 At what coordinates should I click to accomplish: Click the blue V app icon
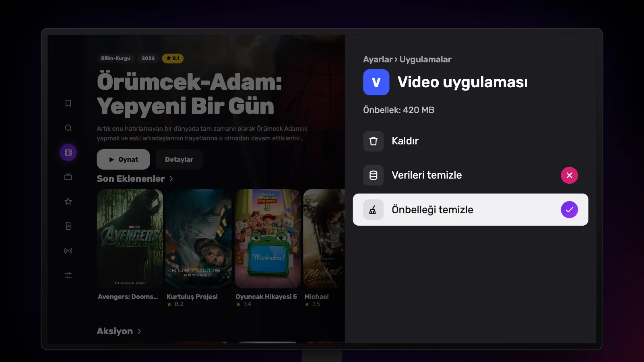click(x=376, y=82)
